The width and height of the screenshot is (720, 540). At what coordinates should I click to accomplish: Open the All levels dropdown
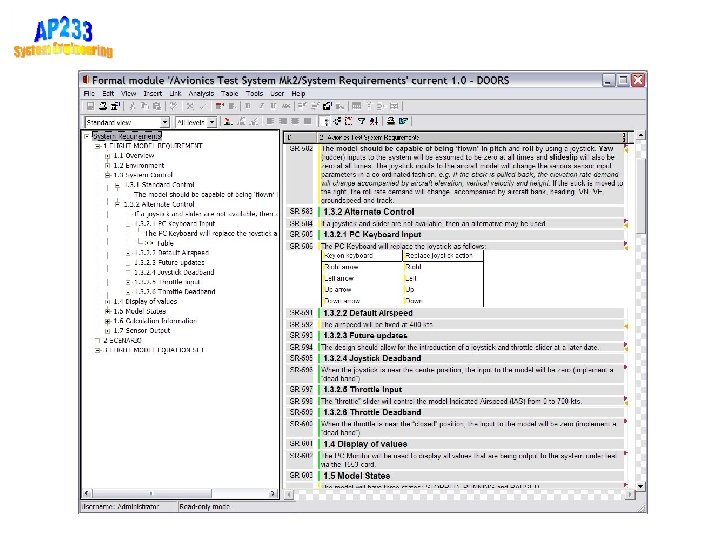(x=212, y=122)
